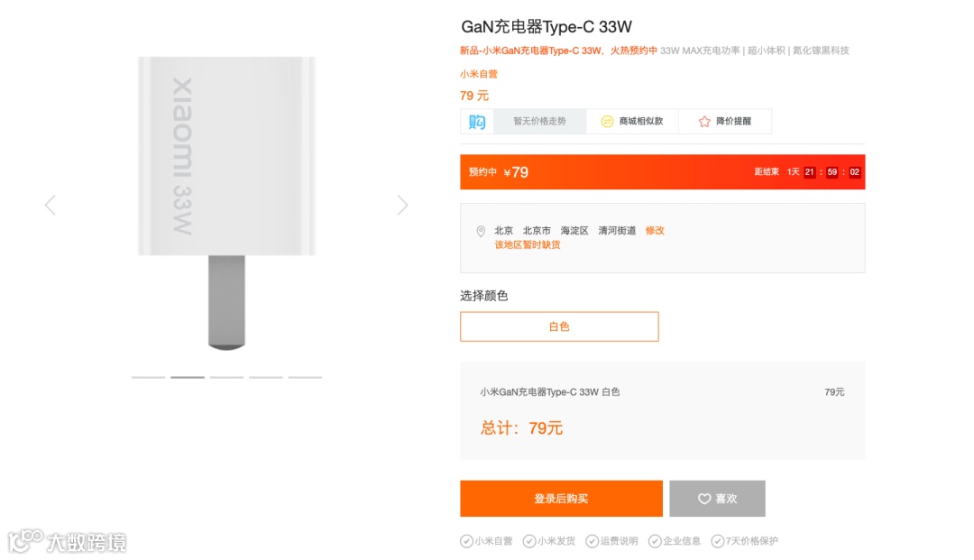Click the 7天价格保护 info item
The width and height of the screenshot is (974, 560).
click(x=744, y=541)
